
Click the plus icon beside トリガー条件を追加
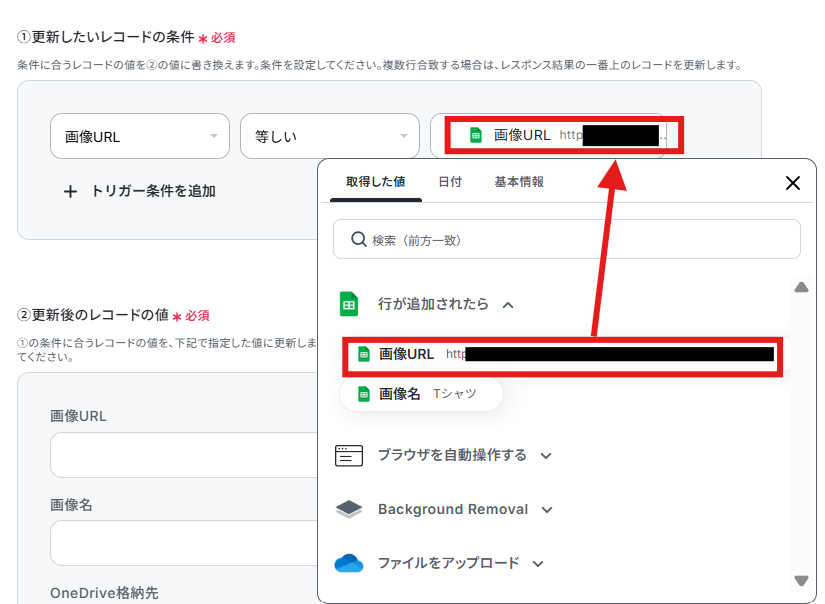pos(70,192)
